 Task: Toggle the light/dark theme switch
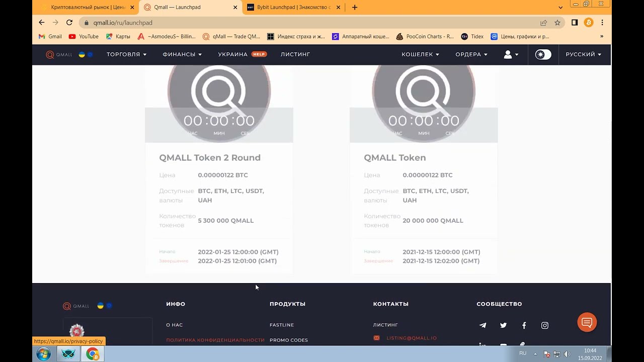[x=543, y=54]
